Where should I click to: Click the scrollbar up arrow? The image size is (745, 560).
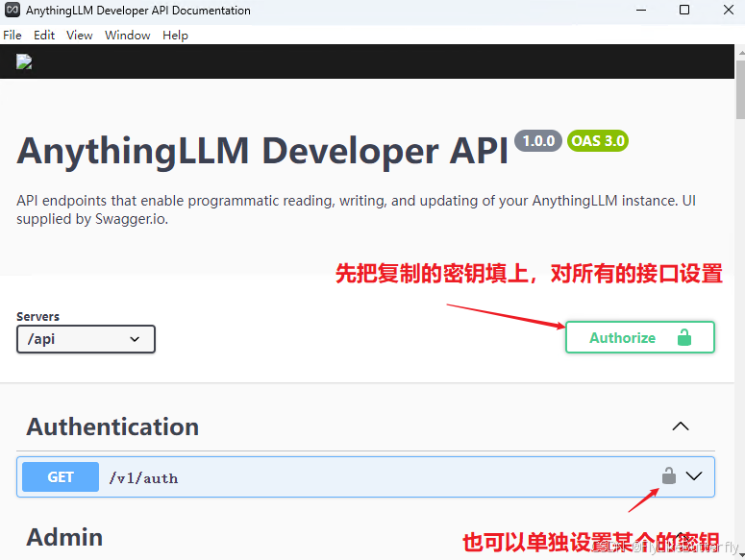pos(740,52)
